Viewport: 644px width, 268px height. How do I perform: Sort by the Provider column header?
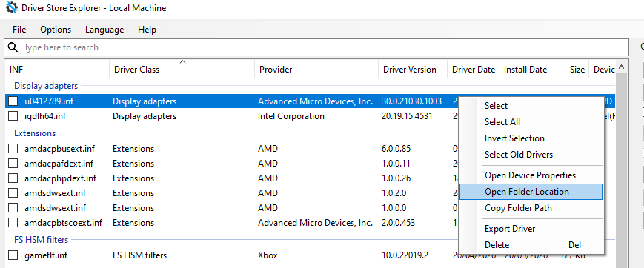(316, 70)
